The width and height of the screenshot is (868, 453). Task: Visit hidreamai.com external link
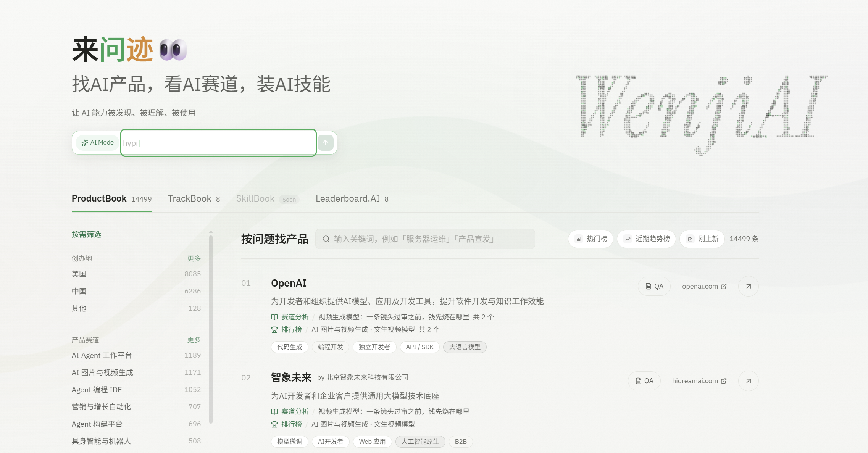pos(699,381)
